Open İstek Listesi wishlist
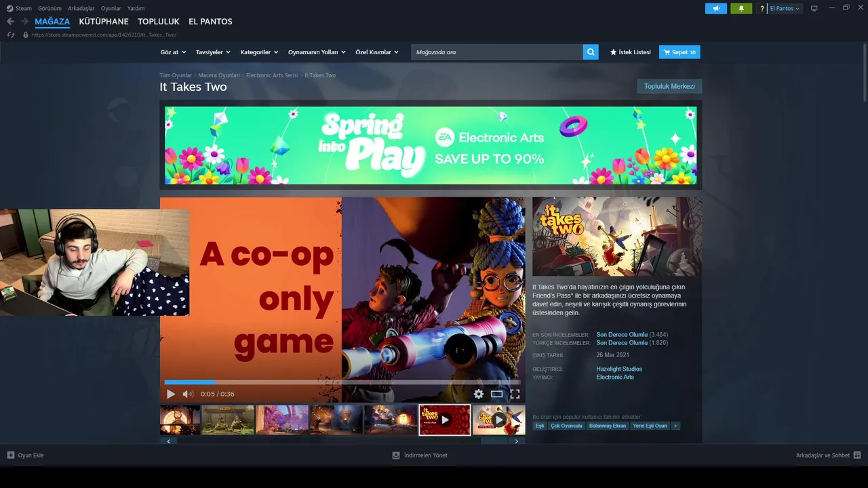The image size is (868, 488). (630, 52)
